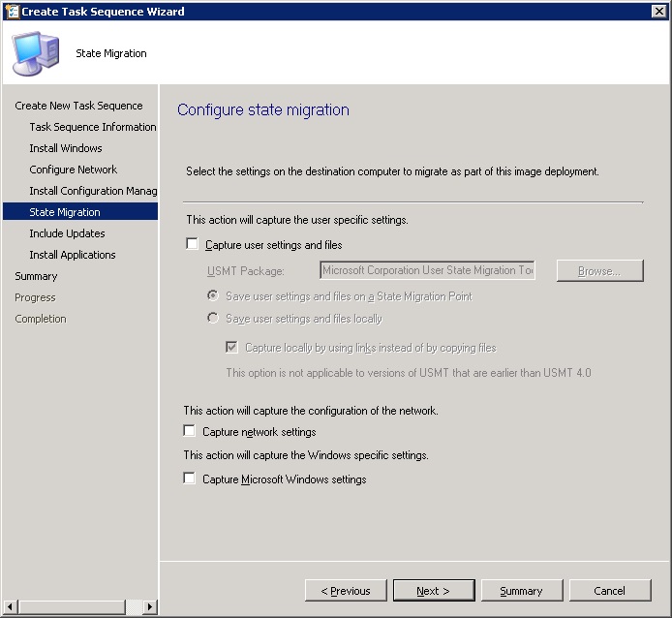
Task: Open Task Sequence Information step
Action: pyautogui.click(x=92, y=127)
